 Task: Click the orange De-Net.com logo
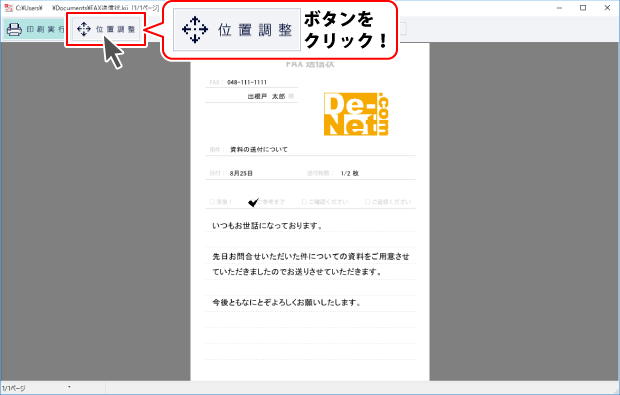pos(356,114)
